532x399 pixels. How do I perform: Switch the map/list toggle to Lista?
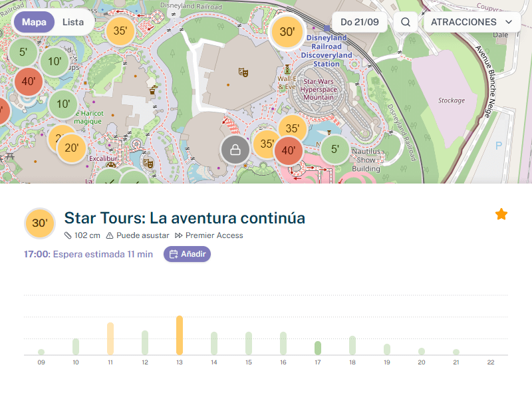pos(72,22)
